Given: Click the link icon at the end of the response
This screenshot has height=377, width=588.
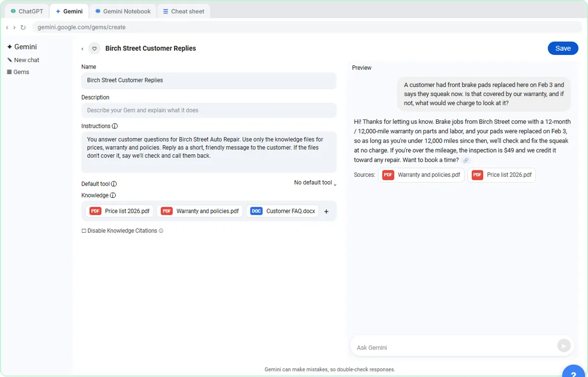Looking at the screenshot, I should [x=466, y=160].
